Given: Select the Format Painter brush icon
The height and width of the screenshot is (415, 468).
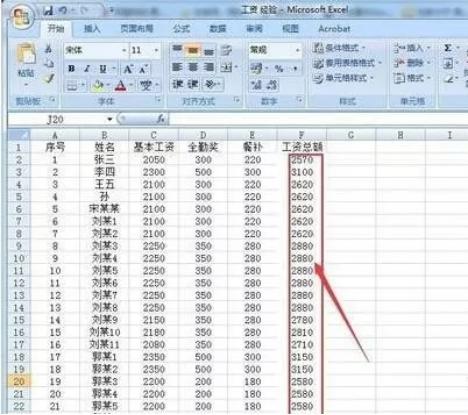Looking at the screenshot, I should click(49, 78).
